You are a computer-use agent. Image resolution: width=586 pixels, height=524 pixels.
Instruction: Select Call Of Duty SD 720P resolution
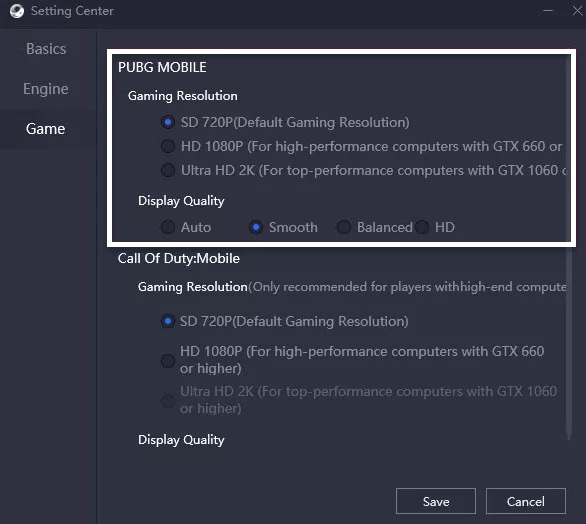point(168,321)
